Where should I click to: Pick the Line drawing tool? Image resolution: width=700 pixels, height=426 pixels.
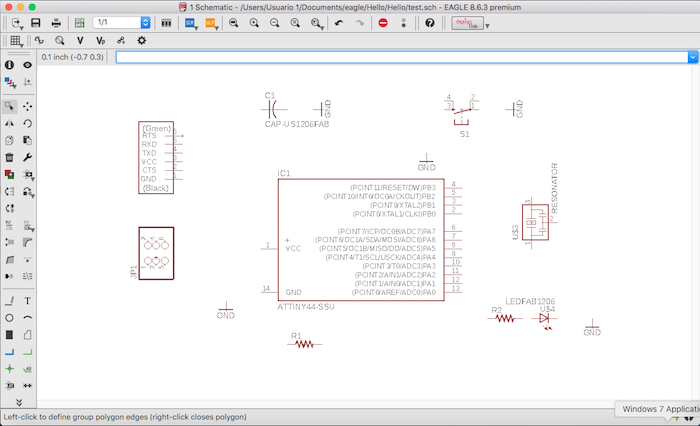point(9,301)
